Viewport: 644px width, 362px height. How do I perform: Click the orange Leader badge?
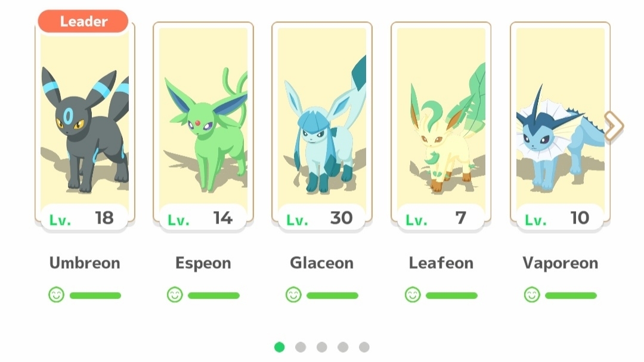(x=83, y=21)
